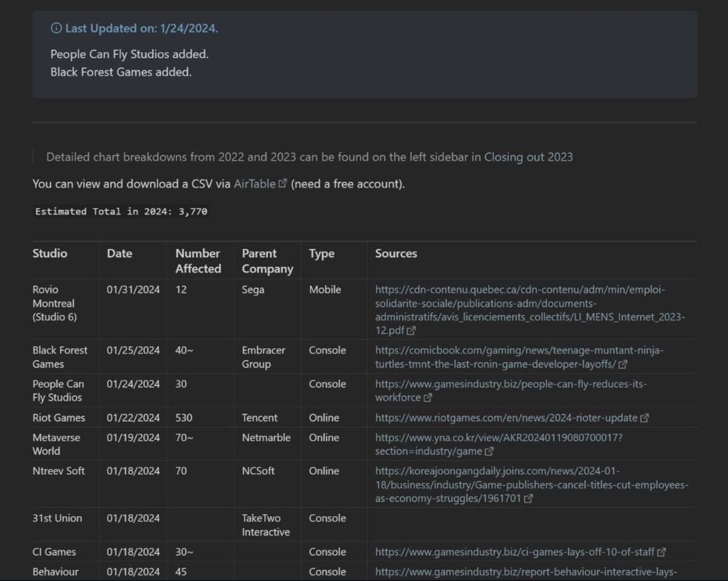Click the Number Affected column header
The width and height of the screenshot is (728, 581).
[x=198, y=261]
